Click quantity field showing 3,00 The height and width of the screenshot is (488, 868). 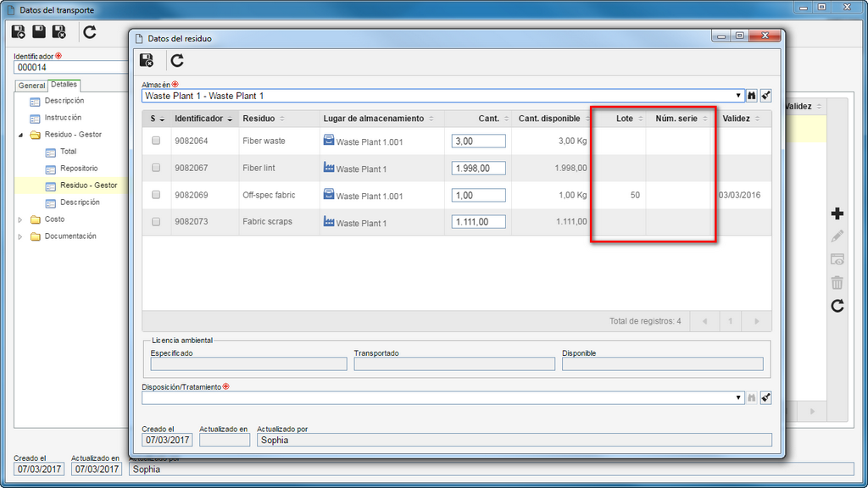pos(478,141)
